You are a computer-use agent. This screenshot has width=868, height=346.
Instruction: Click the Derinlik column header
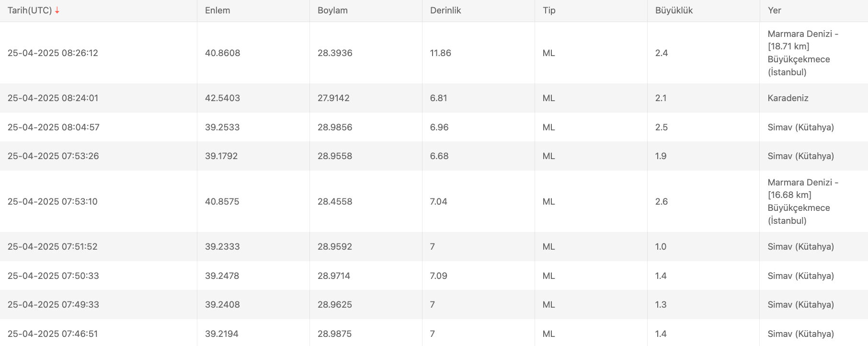coord(445,11)
